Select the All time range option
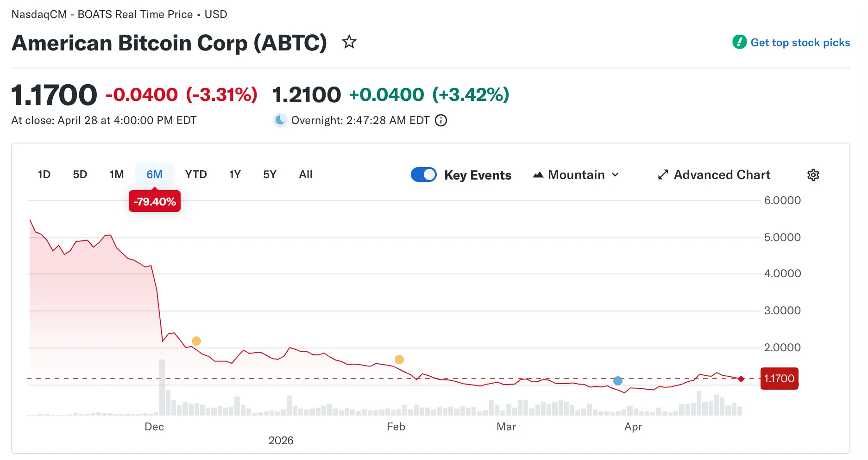868x460 pixels. [305, 174]
